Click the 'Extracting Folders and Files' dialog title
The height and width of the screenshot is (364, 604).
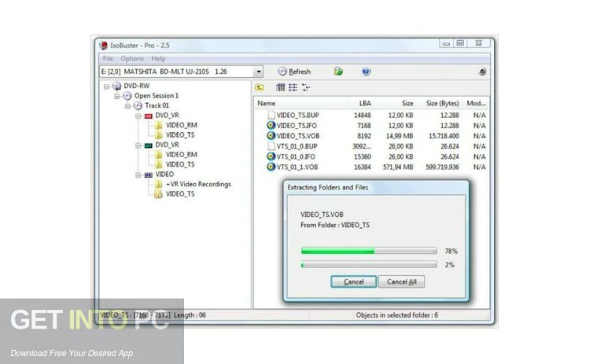click(x=328, y=188)
